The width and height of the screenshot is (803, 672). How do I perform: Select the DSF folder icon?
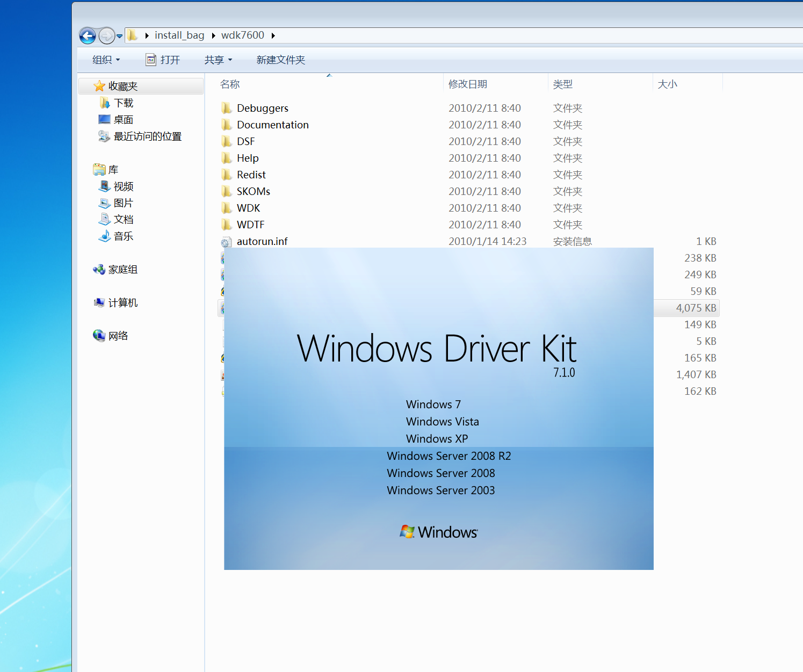pos(226,141)
